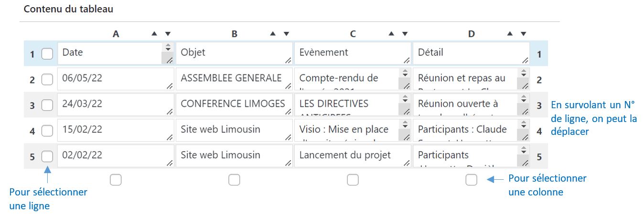Image resolution: width=644 pixels, height=215 pixels.
Task: Click the resize handle of the 'Objet' cell
Action: (288, 61)
